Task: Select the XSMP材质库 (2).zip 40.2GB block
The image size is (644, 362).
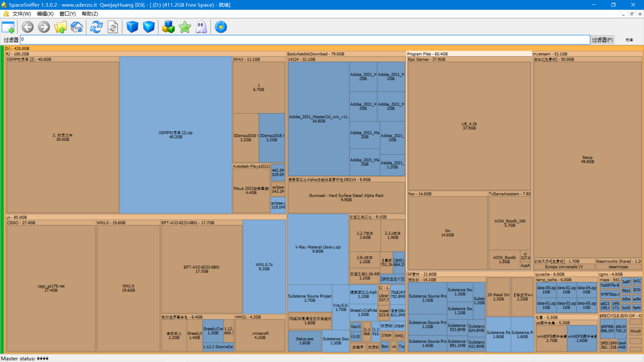Action: [175, 135]
